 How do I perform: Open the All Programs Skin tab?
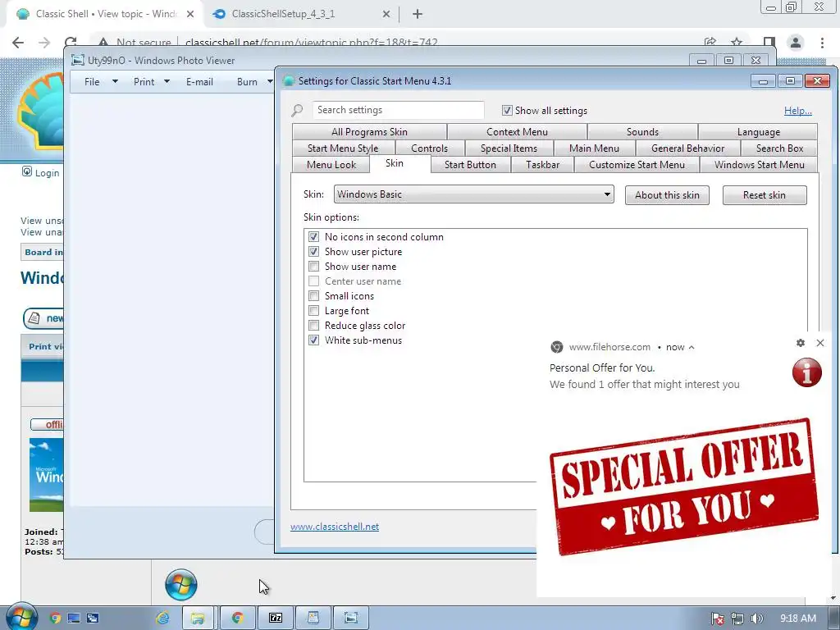369,132
